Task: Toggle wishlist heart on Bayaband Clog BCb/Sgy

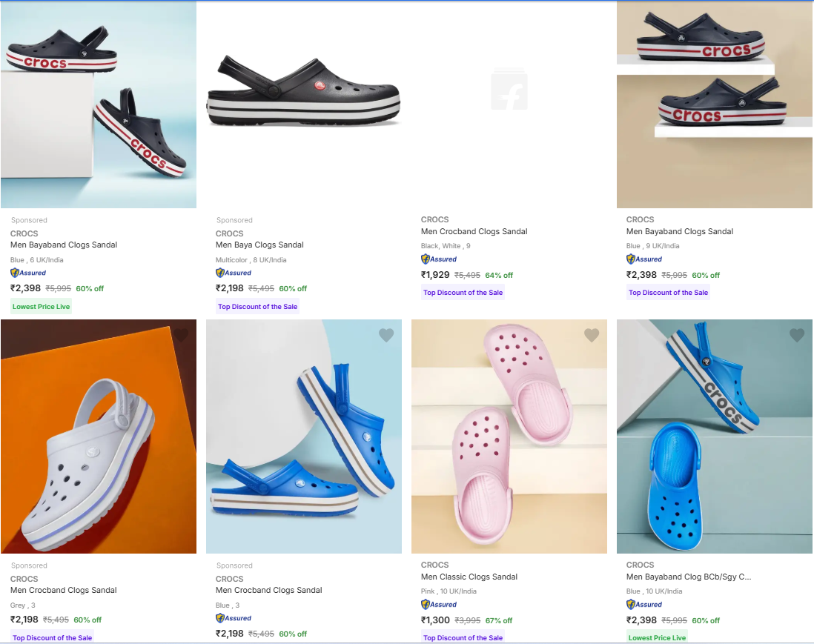Action: [796, 336]
